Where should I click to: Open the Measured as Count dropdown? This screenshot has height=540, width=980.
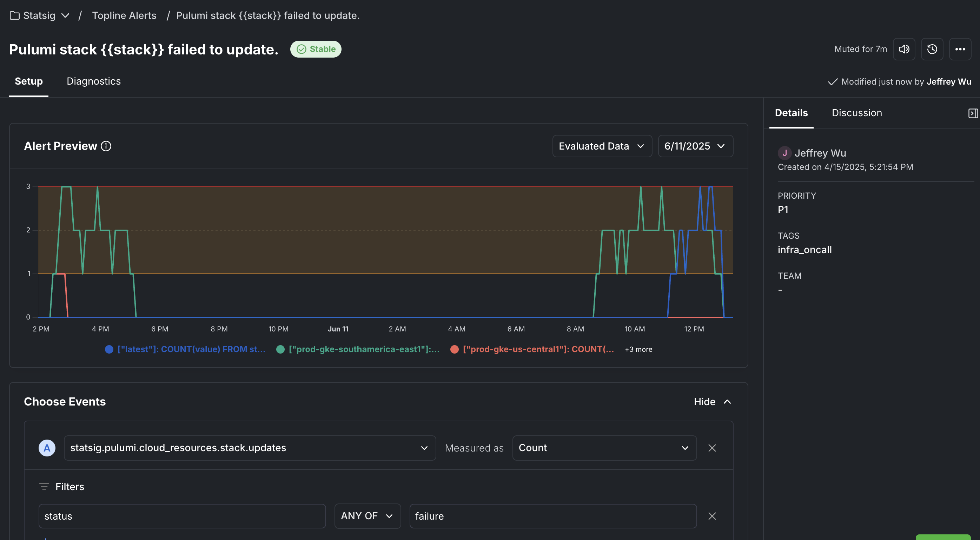point(604,448)
